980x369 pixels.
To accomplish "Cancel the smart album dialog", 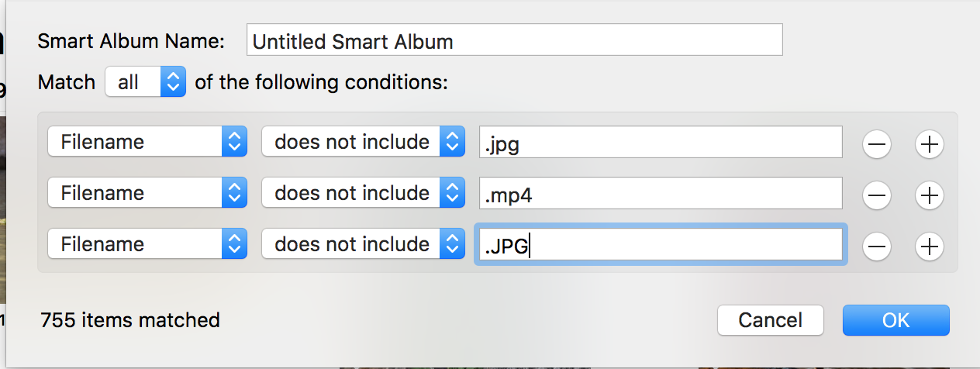I will [x=770, y=320].
